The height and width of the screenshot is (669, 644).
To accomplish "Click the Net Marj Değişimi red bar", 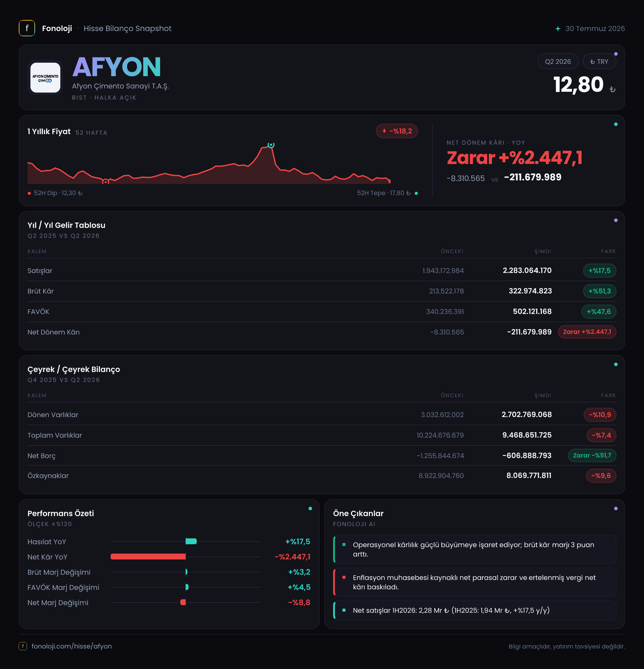I will point(183,603).
